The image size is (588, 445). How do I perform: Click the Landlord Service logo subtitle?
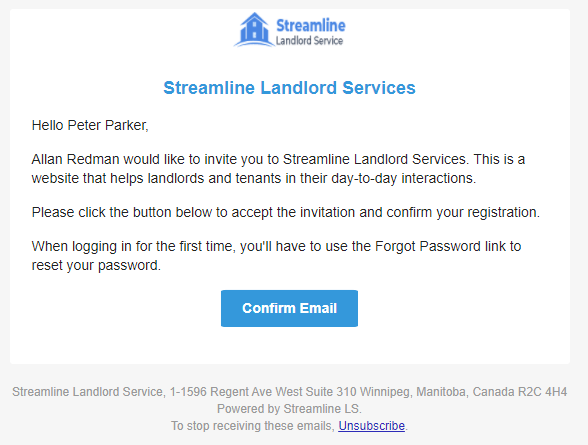309,40
